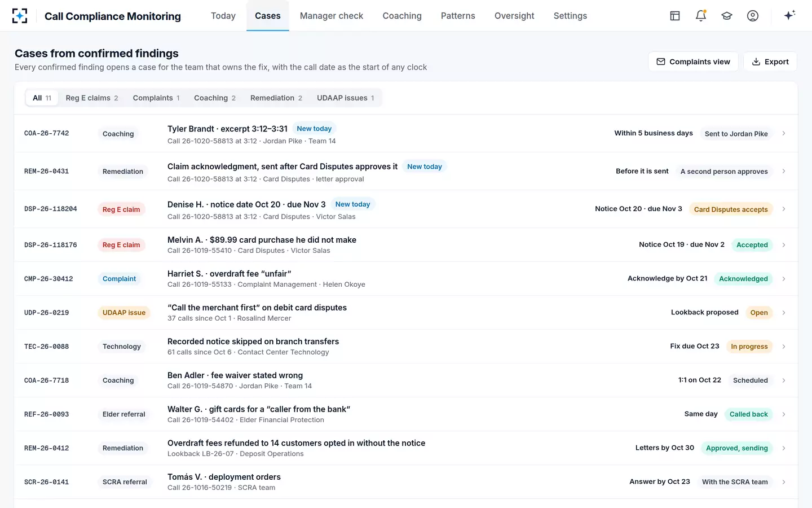
Task: Open the user profile icon
Action: pyautogui.click(x=753, y=16)
